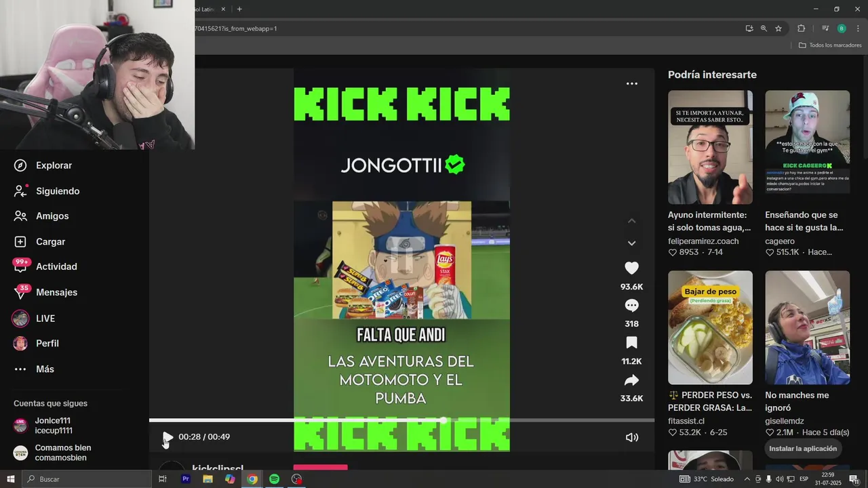Screen dimensions: 868x488
Task: Expand hidden system tray icons
Action: tap(747, 479)
